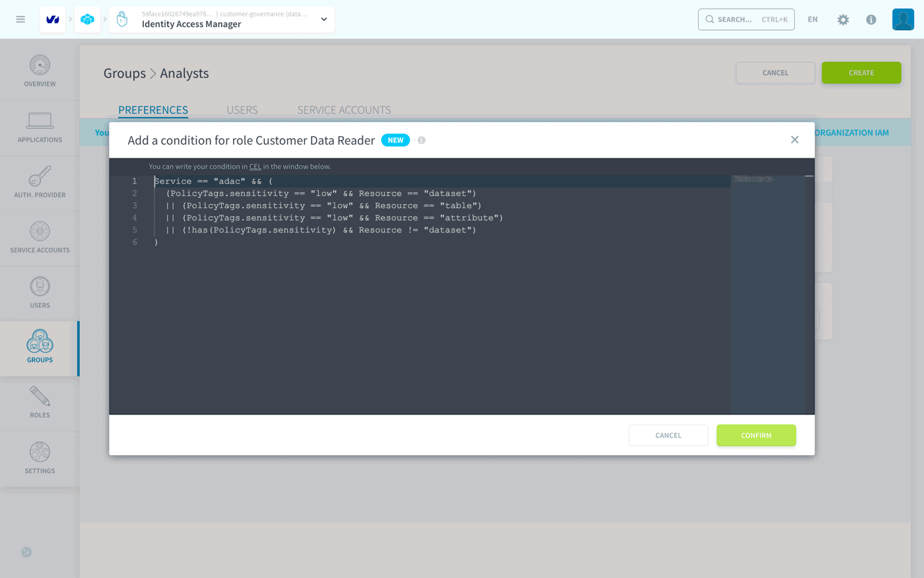Image resolution: width=924 pixels, height=578 pixels.
Task: Click line with Resource == "table"
Action: click(x=324, y=205)
